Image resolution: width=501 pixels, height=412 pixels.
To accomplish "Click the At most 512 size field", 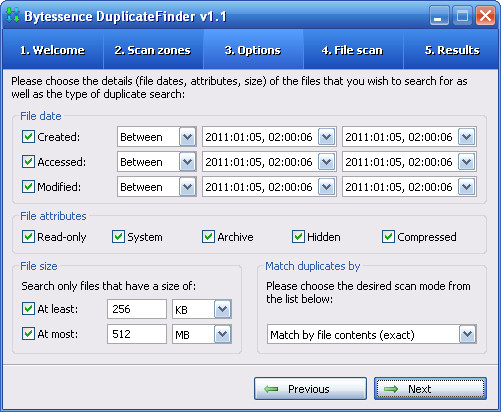I will coord(137,334).
